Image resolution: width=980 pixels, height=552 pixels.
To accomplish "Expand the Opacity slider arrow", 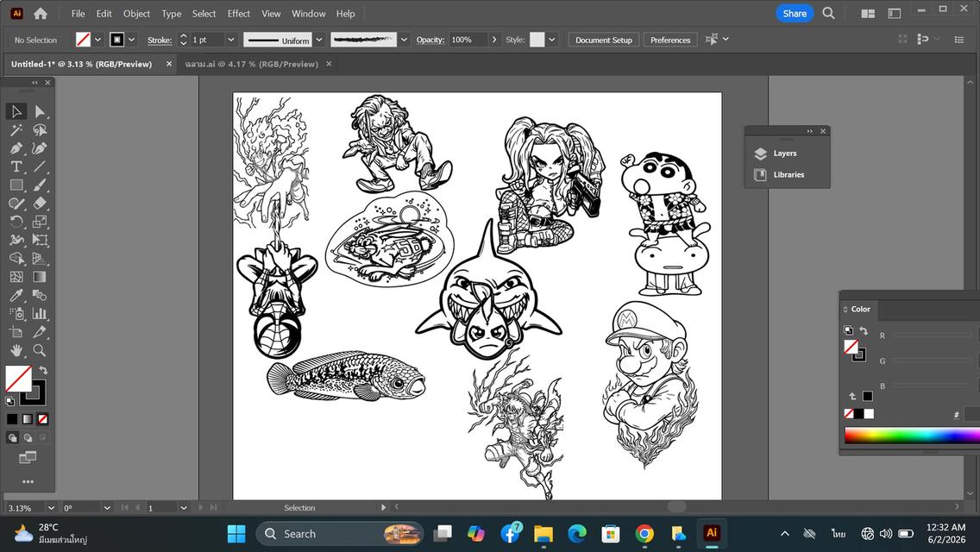I will pyautogui.click(x=494, y=40).
